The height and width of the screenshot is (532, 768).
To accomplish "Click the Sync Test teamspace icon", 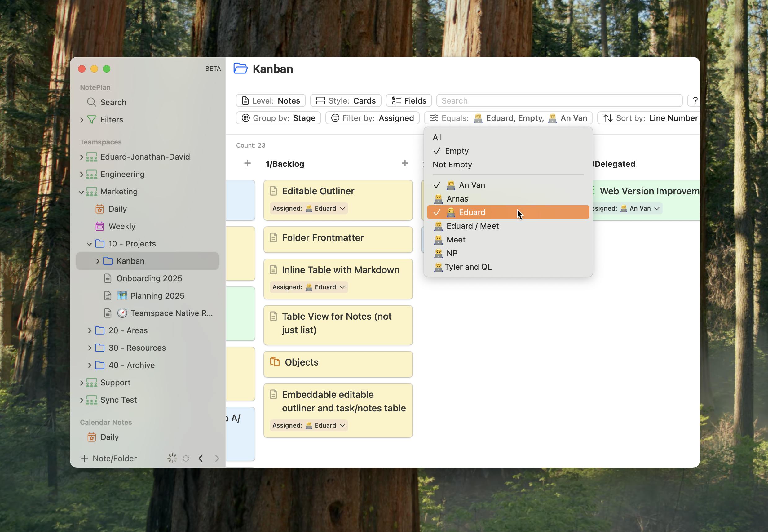I will coord(91,400).
